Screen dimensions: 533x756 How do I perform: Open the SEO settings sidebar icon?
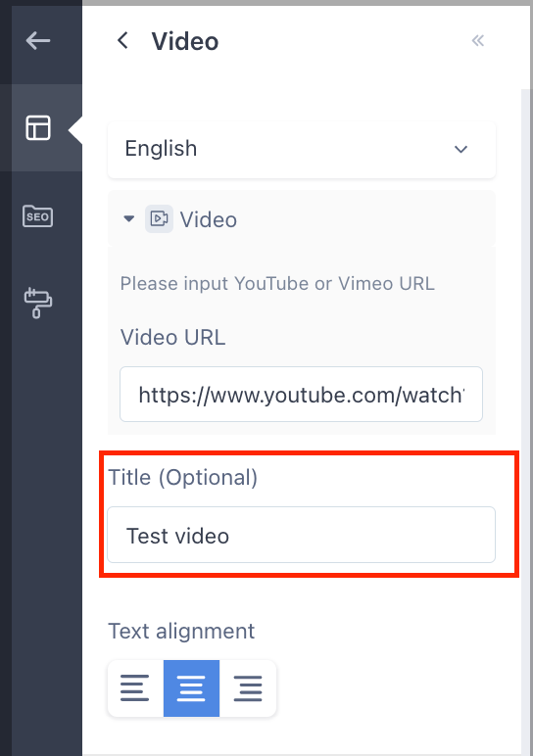coord(38,216)
